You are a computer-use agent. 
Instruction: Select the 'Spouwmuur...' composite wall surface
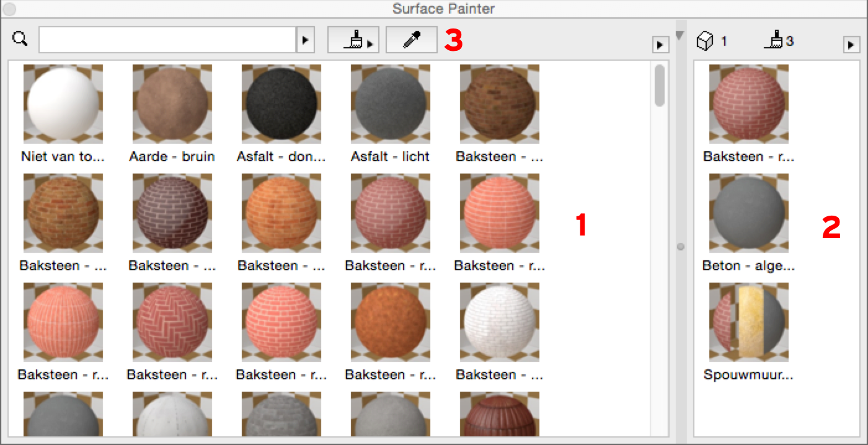pos(748,332)
